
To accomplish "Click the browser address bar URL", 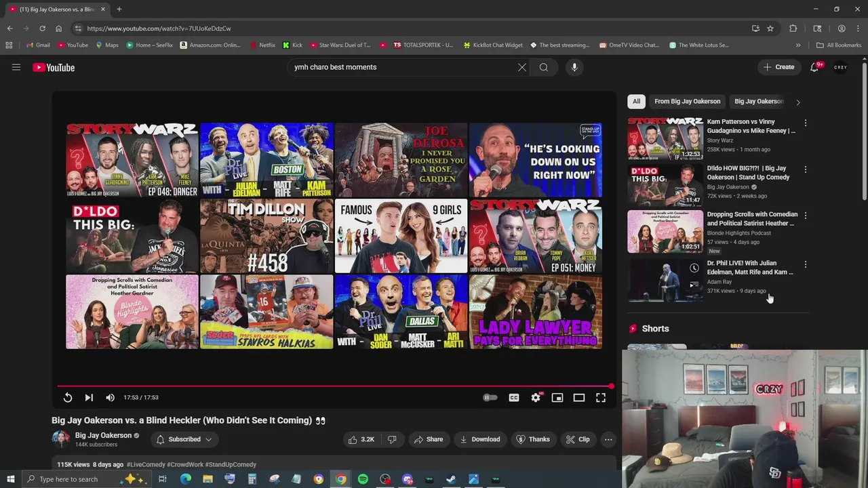I will pos(159,28).
